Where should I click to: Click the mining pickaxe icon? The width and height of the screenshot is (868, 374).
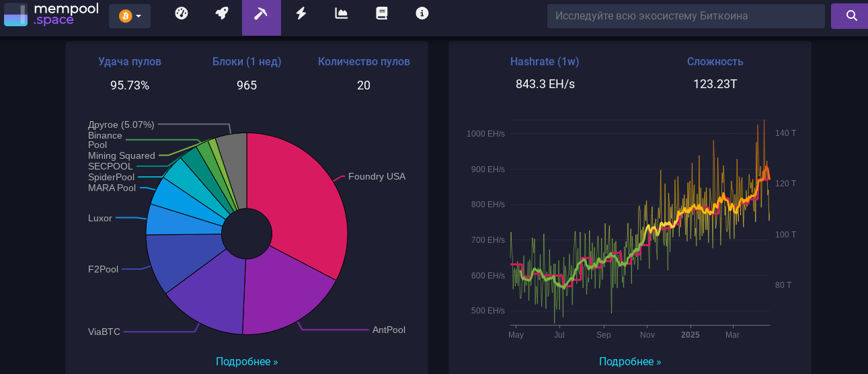tap(261, 14)
